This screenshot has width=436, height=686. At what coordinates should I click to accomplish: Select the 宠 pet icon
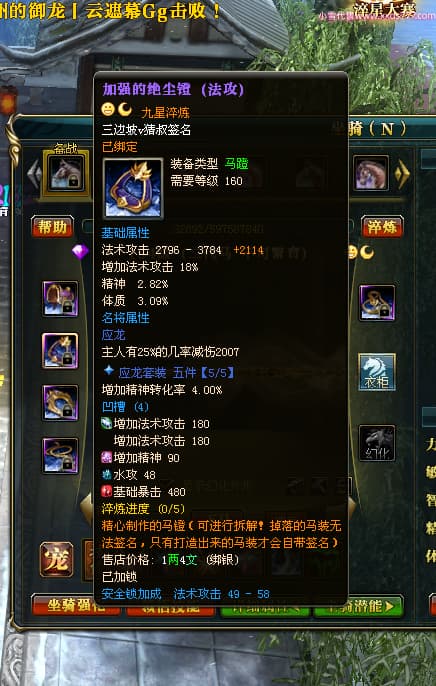56,559
